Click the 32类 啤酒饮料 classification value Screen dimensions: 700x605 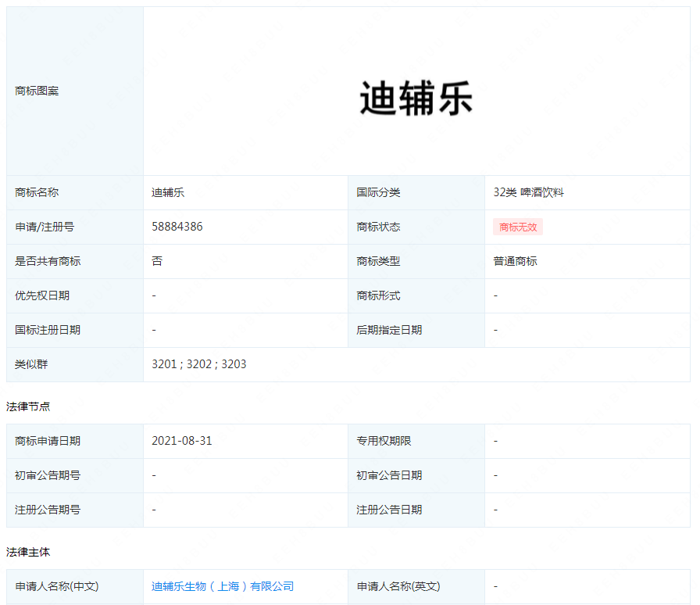pos(529,192)
